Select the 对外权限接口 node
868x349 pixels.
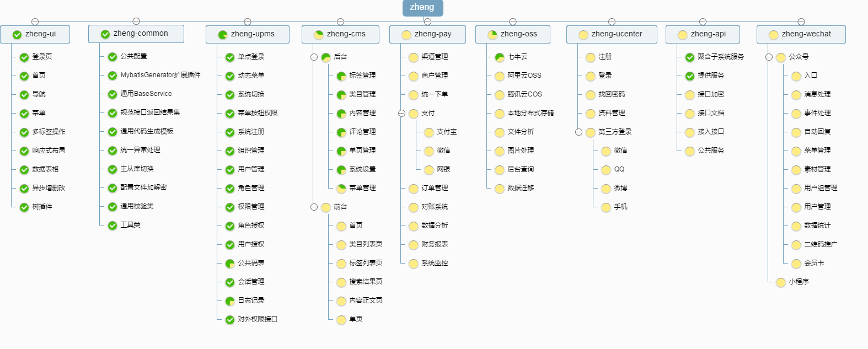coord(258,319)
